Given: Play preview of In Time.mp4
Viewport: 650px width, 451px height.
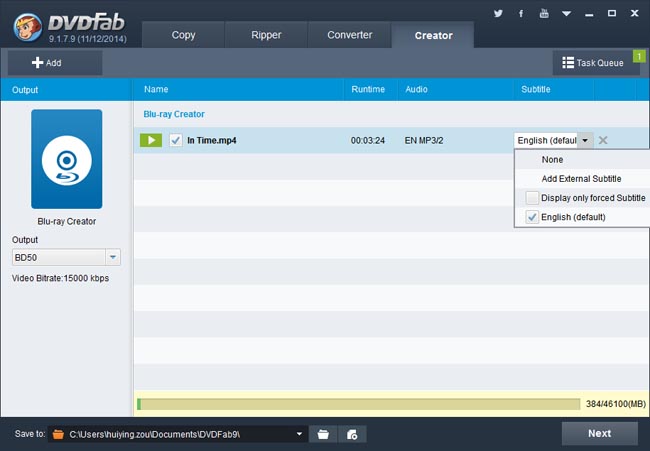Looking at the screenshot, I should point(151,140).
